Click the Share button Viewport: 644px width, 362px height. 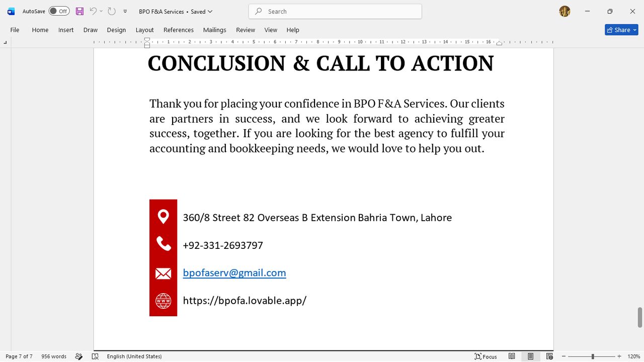[x=621, y=30]
